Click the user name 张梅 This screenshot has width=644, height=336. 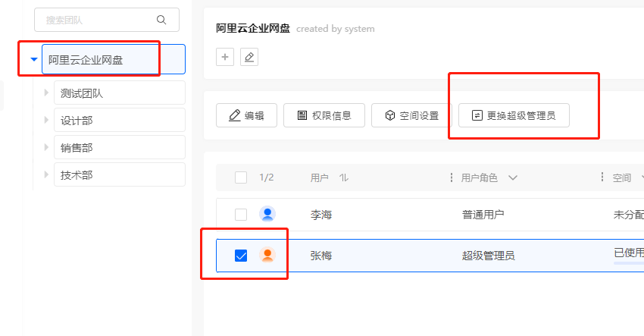coord(321,256)
